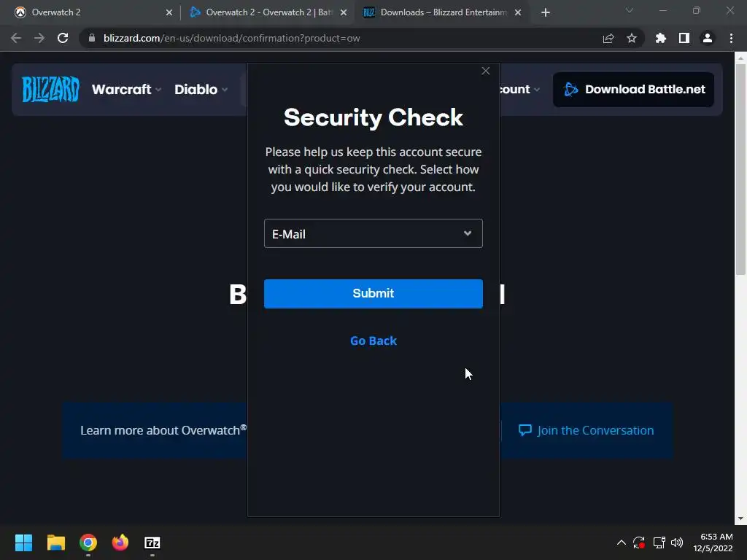This screenshot has width=747, height=560.
Task: Click the page vertical scrollbar thumb
Action: [x=740, y=169]
